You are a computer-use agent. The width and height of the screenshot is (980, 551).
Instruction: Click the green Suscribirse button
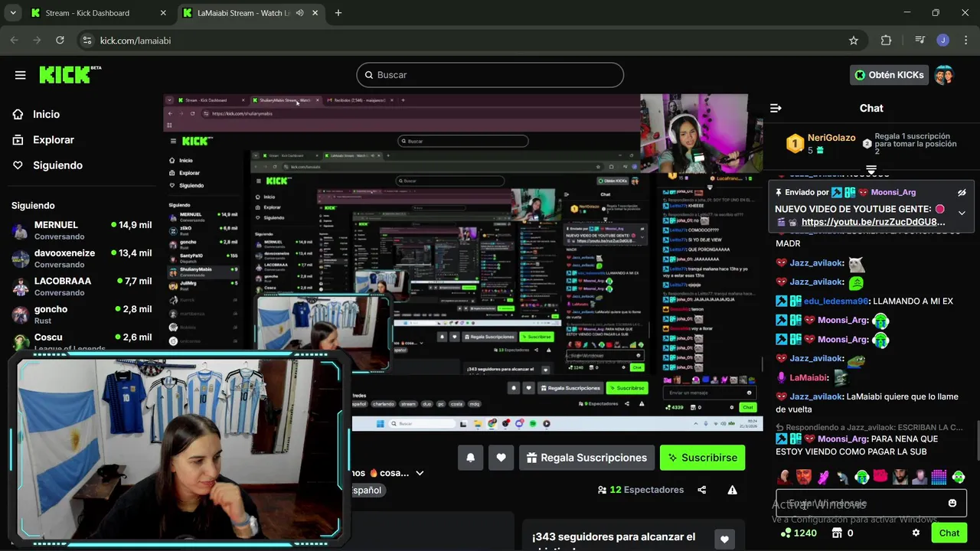tap(702, 458)
